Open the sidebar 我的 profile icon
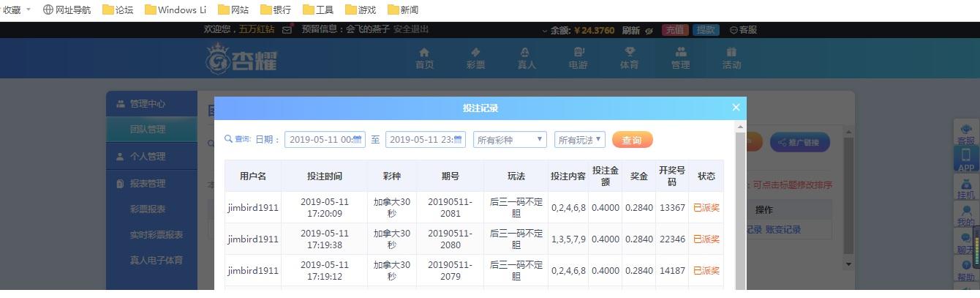 [x=966, y=214]
